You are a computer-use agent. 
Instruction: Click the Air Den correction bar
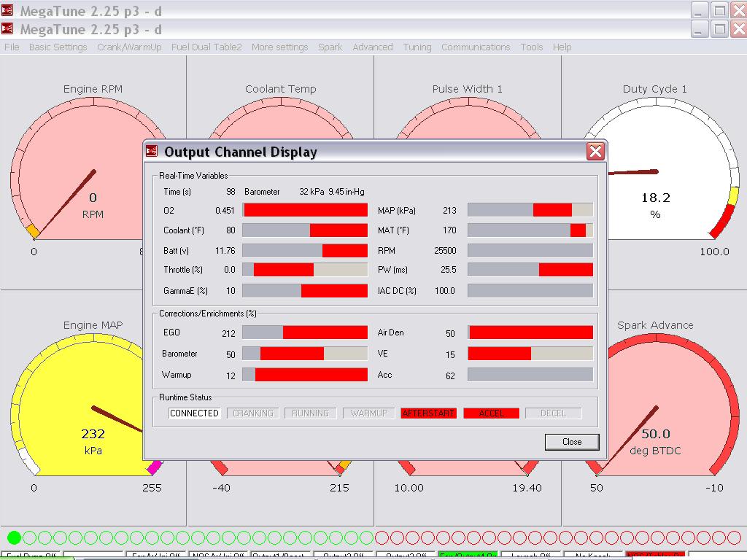tap(530, 332)
